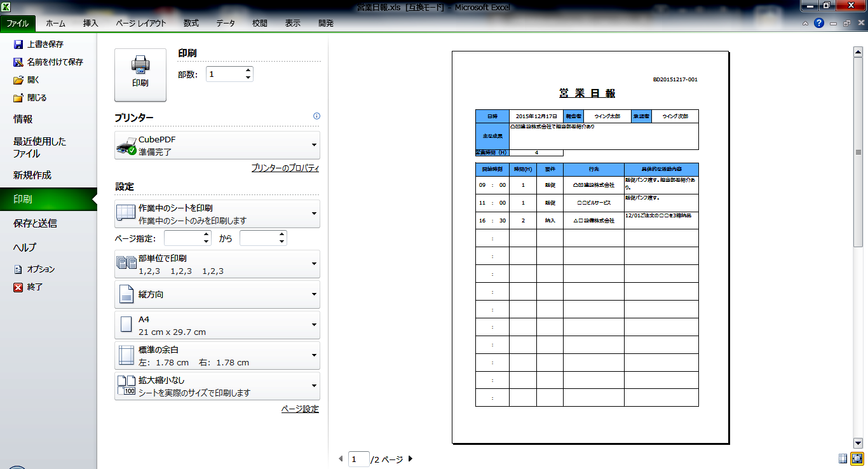This screenshot has width=868, height=469.
Task: Open the ページ設定 link
Action: (x=300, y=409)
